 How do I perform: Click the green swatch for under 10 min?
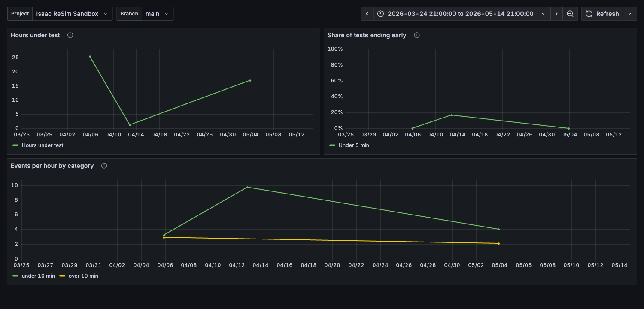pos(15,276)
